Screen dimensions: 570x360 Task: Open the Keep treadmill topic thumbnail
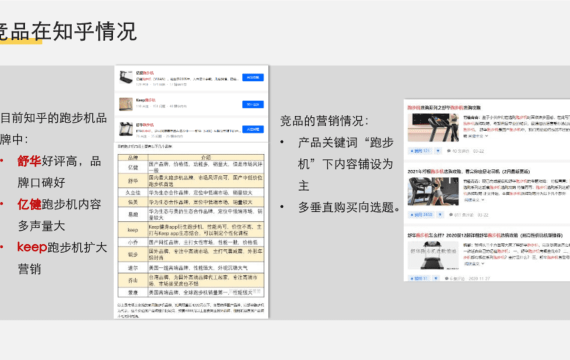coord(126,104)
